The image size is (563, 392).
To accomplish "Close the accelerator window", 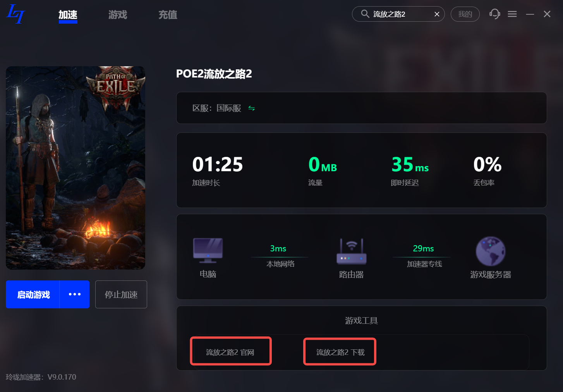I will 547,14.
